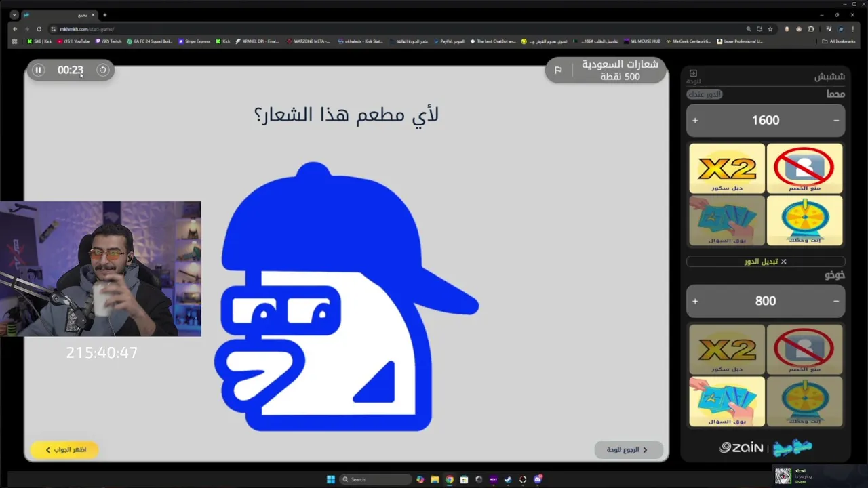The width and height of the screenshot is (868, 488).
Task: Open the WL MOUSE HUB bookmark
Action: click(642, 41)
